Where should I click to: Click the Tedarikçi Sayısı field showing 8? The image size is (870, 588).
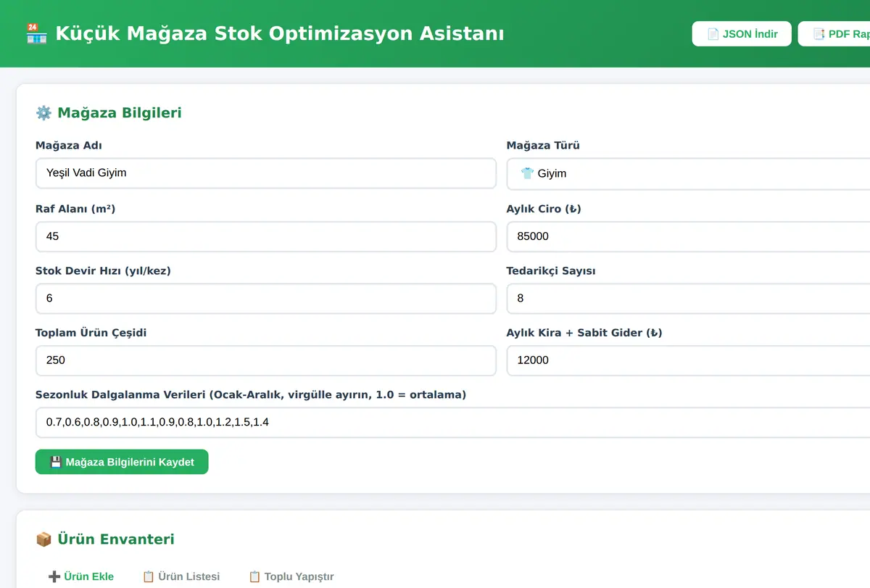tap(688, 298)
